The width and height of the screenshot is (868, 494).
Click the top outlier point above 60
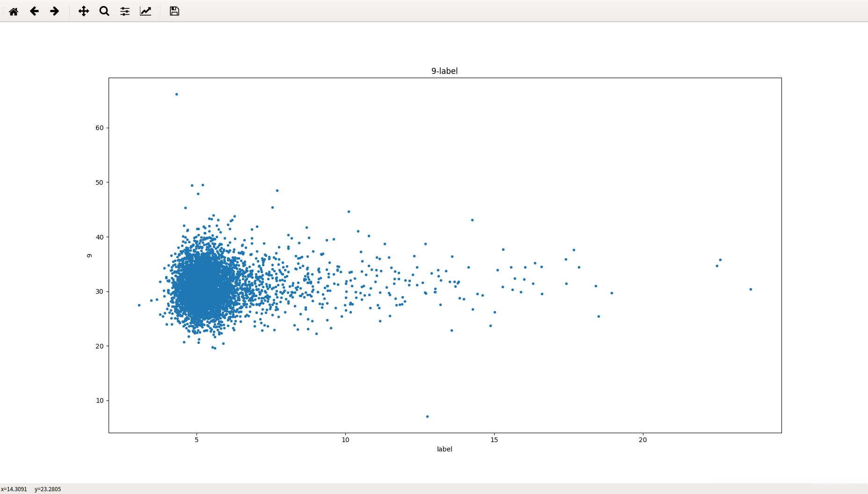[x=176, y=94]
